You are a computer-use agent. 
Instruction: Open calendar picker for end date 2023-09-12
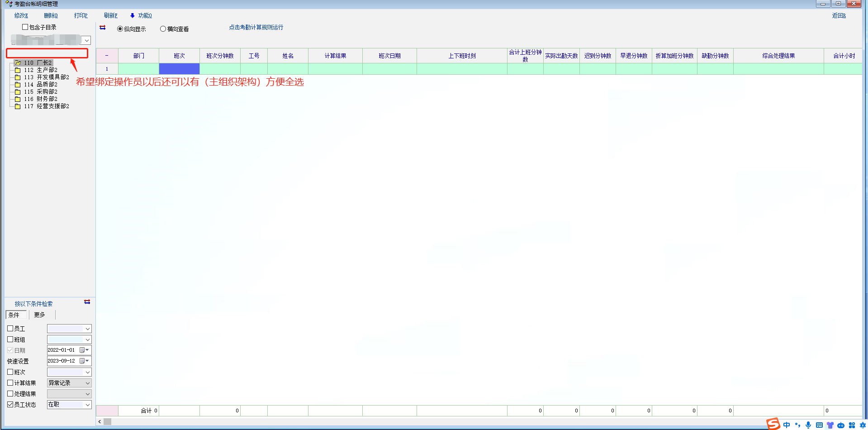tap(84, 361)
